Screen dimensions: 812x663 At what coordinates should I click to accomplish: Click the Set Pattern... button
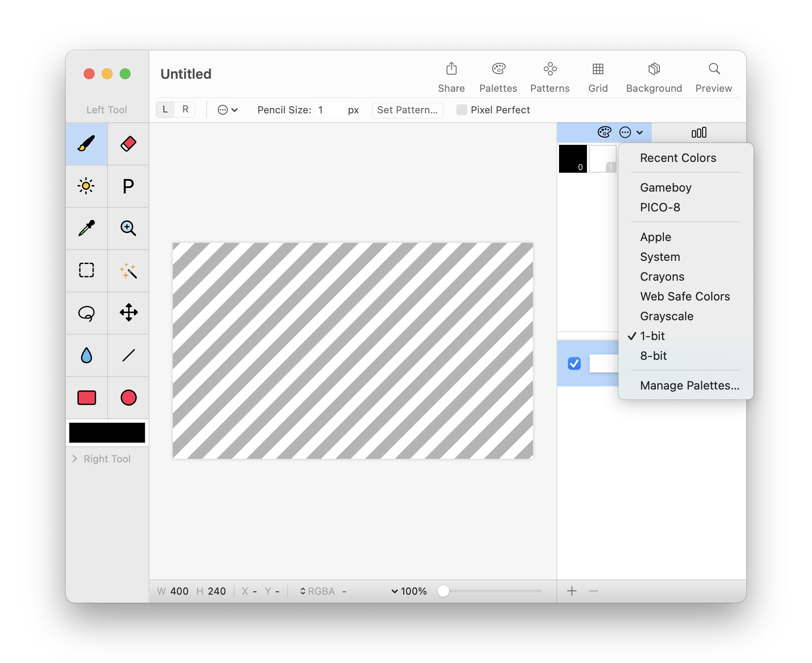[x=407, y=110]
